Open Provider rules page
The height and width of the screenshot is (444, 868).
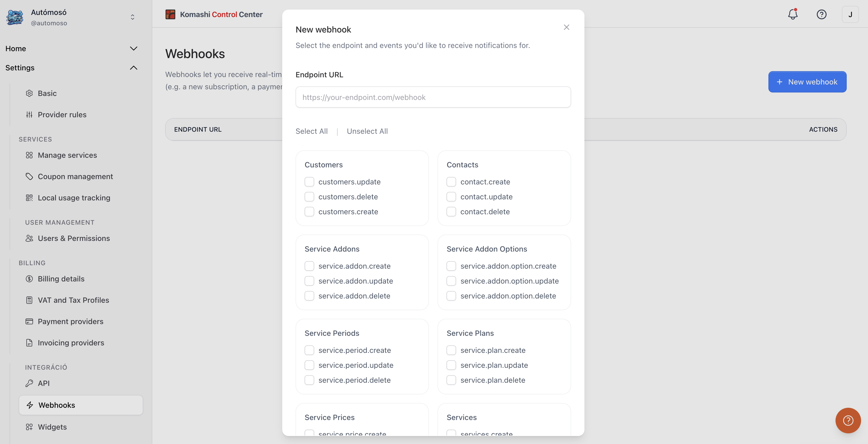62,115
